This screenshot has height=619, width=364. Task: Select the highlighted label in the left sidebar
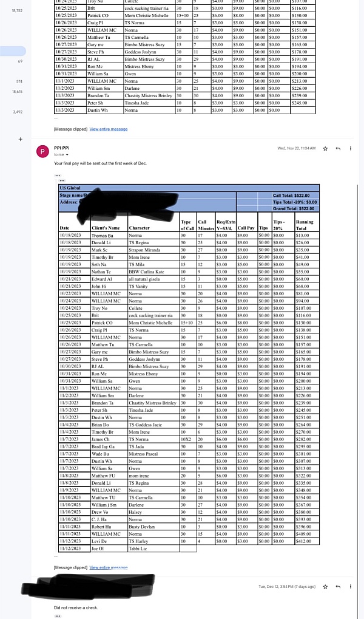[13, 51]
